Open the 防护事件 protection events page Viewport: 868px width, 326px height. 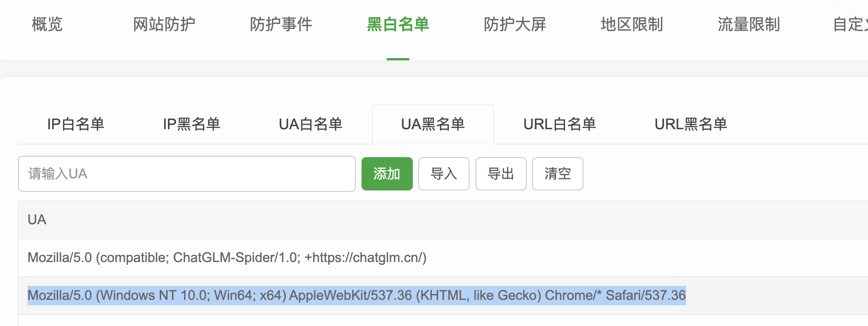281,25
